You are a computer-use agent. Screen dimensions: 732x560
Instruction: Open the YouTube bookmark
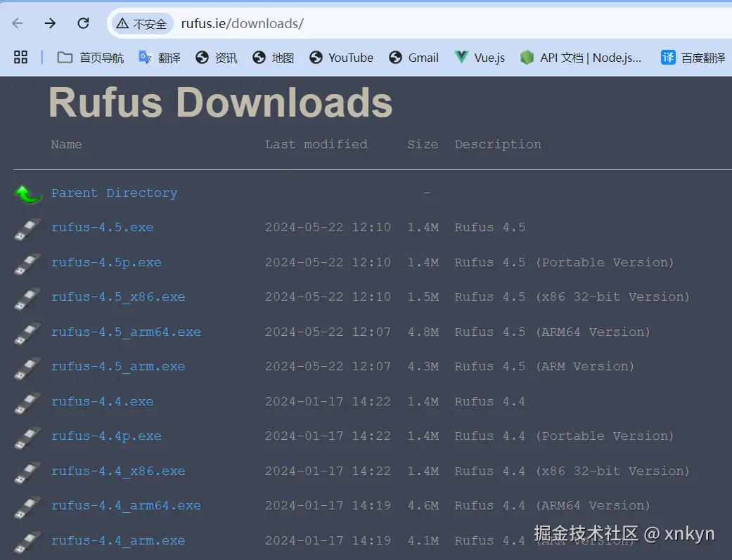pyautogui.click(x=341, y=58)
